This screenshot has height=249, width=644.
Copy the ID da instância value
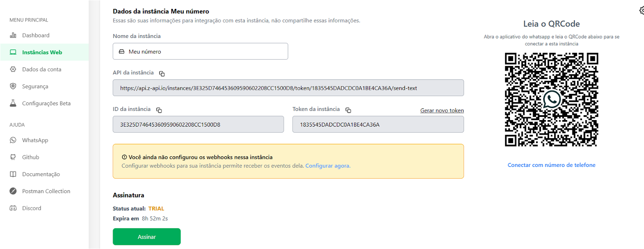point(159,110)
